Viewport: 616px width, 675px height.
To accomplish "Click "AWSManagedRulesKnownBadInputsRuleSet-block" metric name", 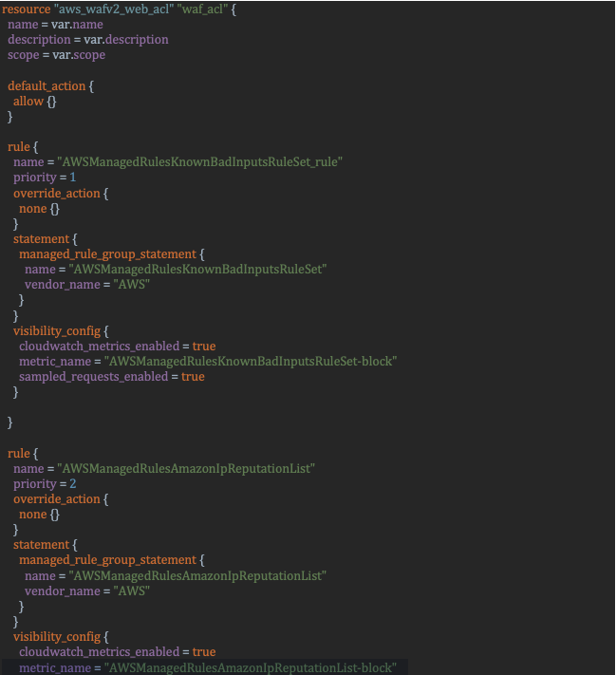I will [251, 362].
